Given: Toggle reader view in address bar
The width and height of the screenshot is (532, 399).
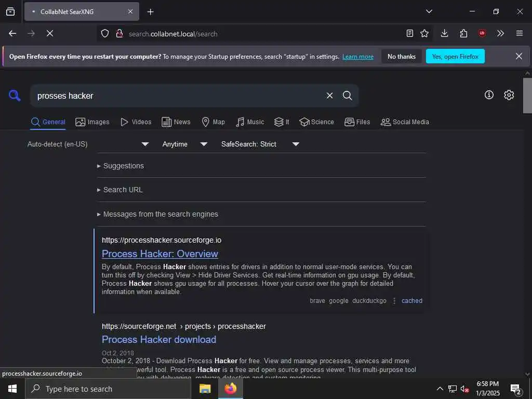Looking at the screenshot, I should (409, 33).
